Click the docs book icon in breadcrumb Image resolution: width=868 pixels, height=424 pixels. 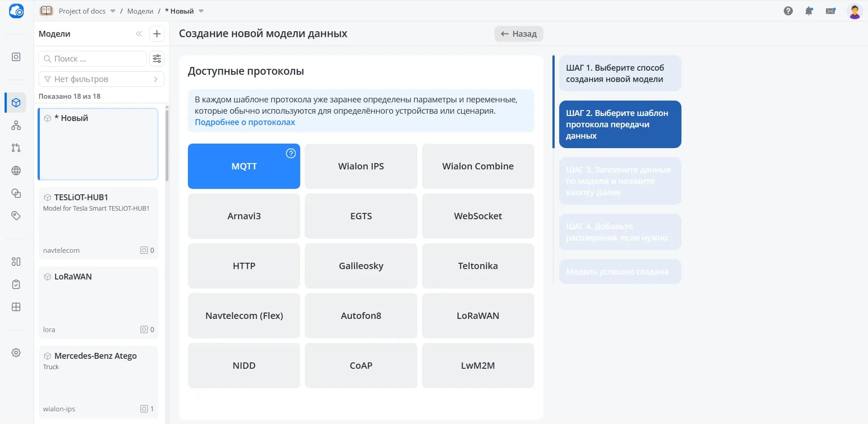[x=46, y=11]
